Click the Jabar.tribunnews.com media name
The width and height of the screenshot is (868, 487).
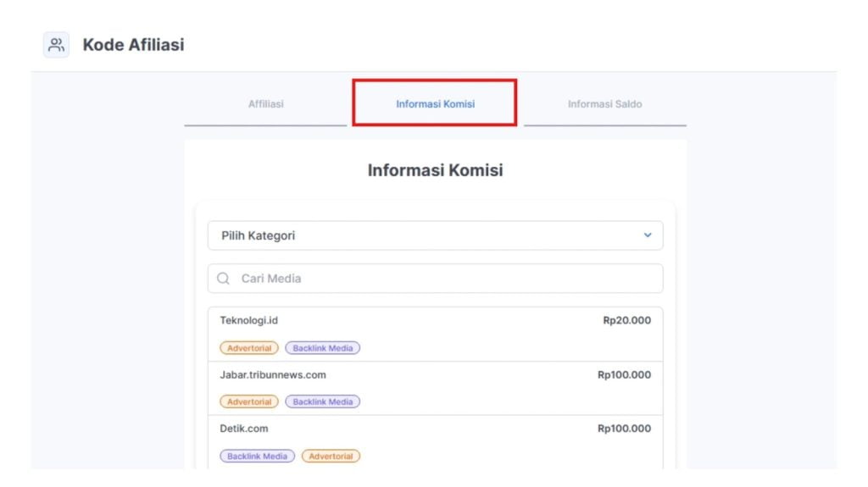273,374
